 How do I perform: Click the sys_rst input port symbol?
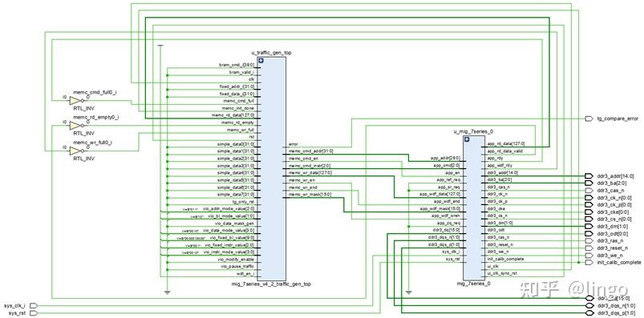[34, 313]
